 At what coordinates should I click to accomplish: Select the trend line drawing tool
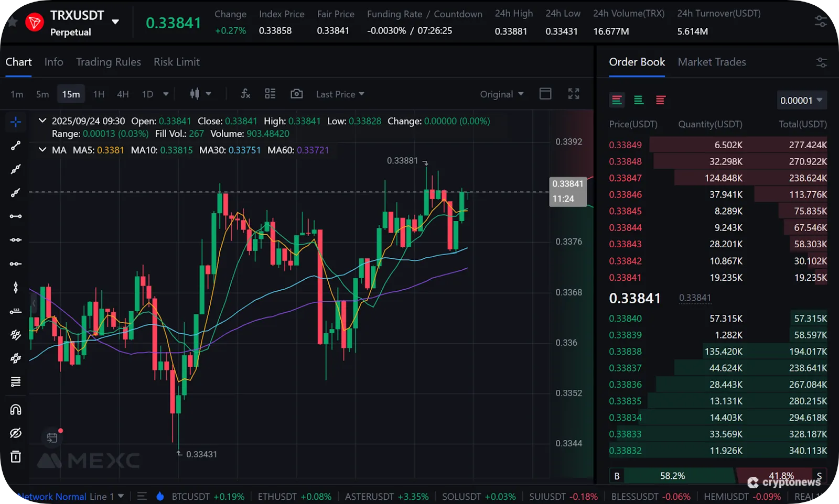click(x=16, y=146)
